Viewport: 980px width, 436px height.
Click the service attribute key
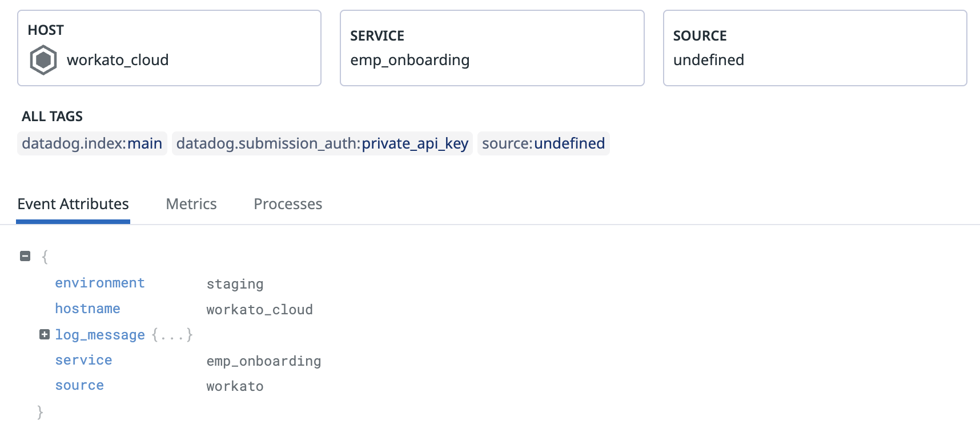83,360
